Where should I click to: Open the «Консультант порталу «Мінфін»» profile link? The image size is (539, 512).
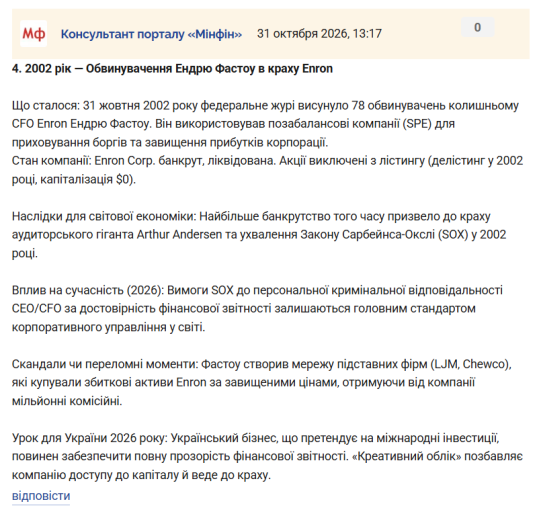tap(151, 34)
